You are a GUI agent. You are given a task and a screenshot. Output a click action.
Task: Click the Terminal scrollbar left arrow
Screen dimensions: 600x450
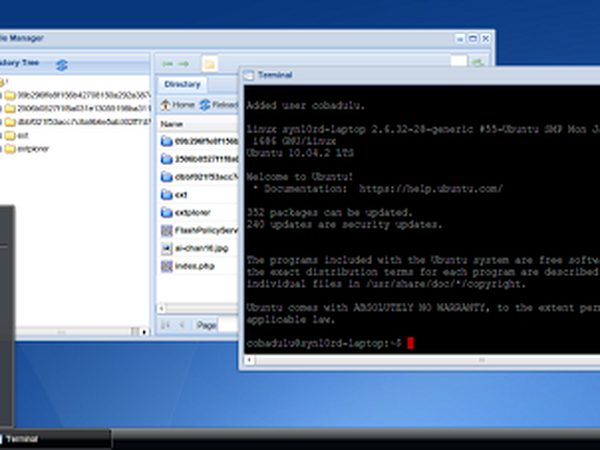[249, 360]
